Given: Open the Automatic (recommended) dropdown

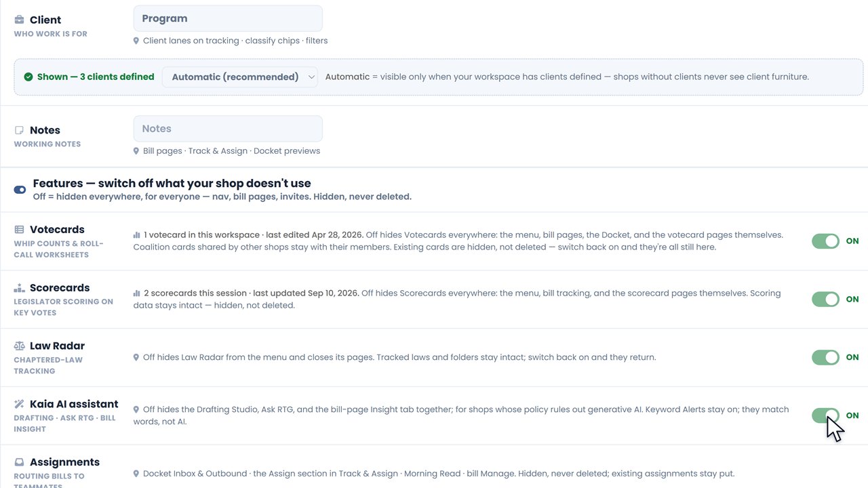Looking at the screenshot, I should 240,77.
